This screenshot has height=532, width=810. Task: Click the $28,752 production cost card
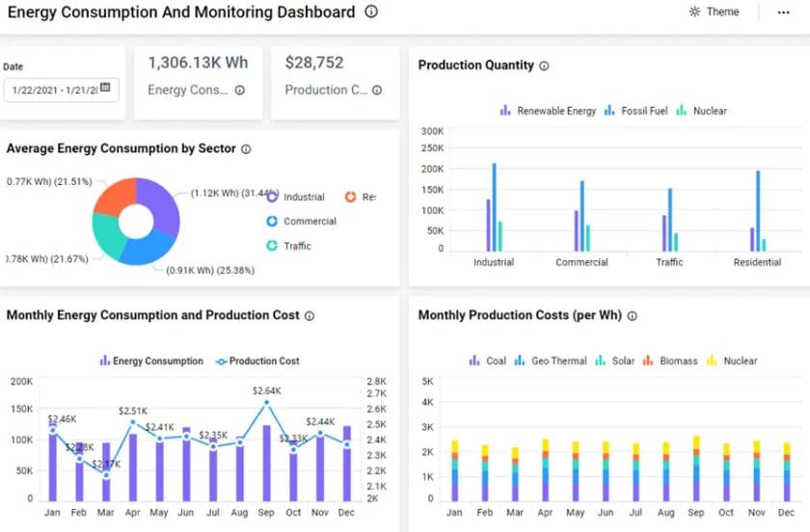[336, 83]
